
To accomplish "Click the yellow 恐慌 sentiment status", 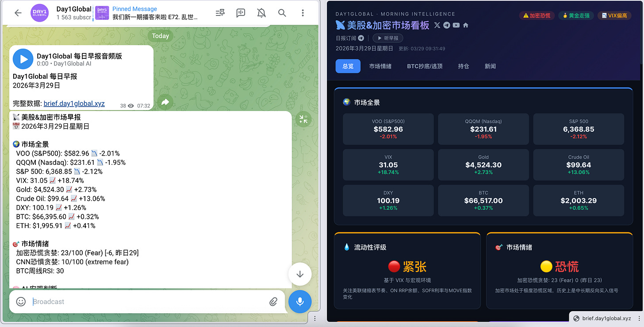I will click(560, 266).
